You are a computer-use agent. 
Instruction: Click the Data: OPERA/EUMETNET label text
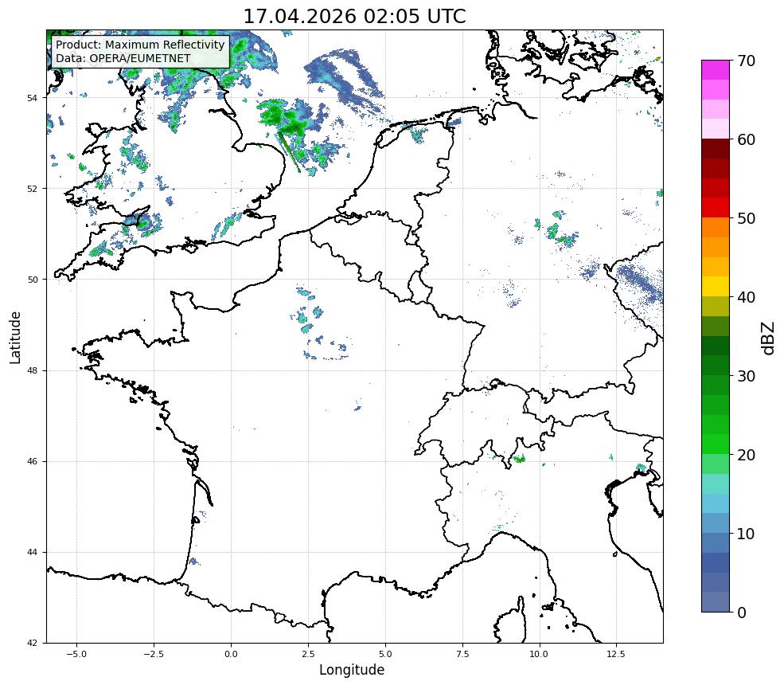click(123, 58)
